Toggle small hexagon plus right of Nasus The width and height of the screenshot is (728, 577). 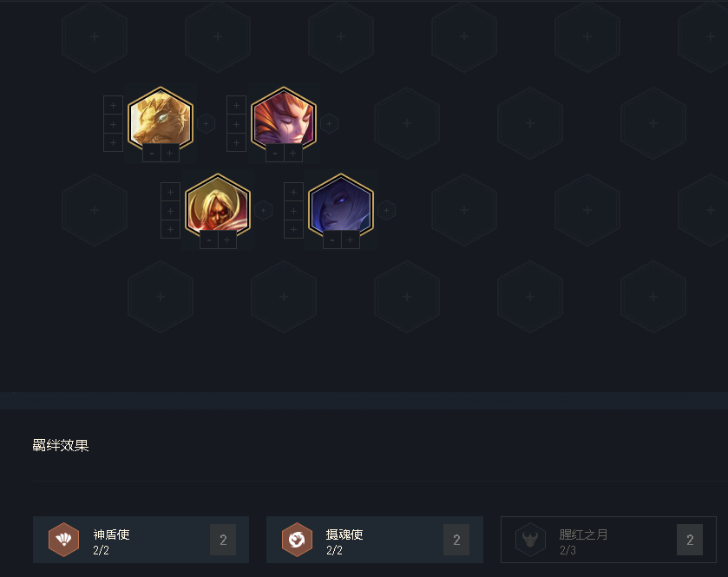[207, 123]
